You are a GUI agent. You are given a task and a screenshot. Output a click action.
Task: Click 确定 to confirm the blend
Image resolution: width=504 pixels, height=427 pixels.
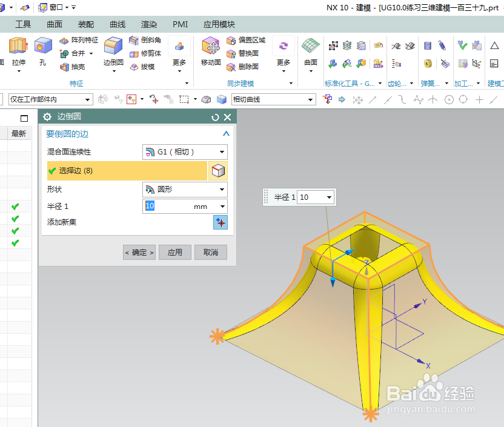click(x=139, y=253)
